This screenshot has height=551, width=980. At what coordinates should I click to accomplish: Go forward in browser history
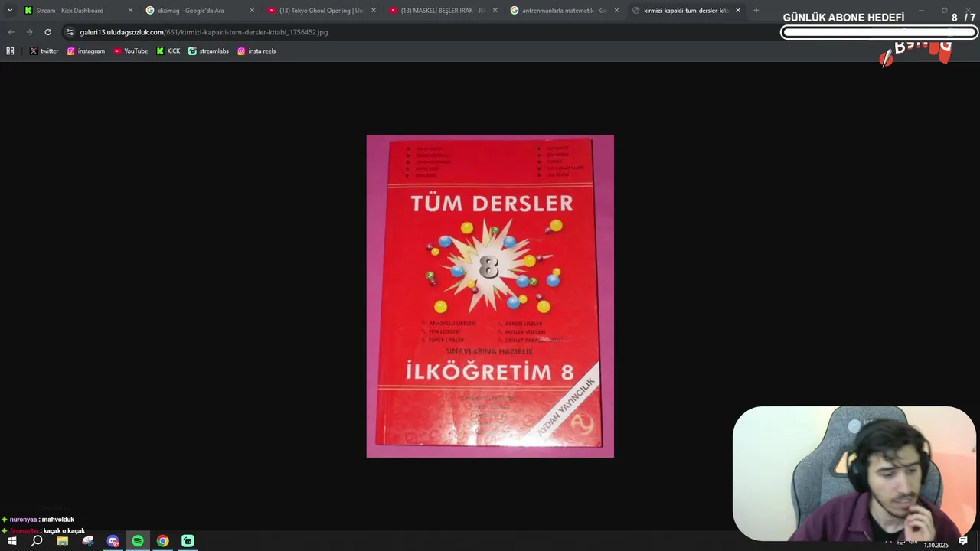[29, 32]
